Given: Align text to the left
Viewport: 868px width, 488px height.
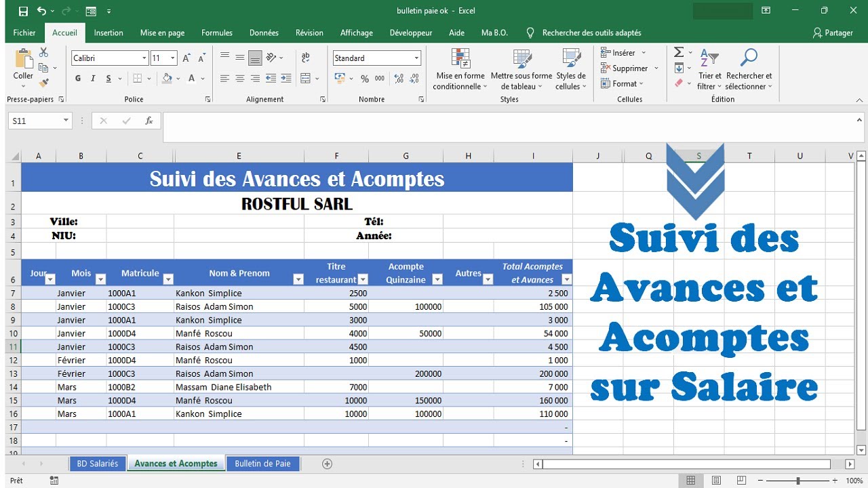Looking at the screenshot, I should point(225,79).
